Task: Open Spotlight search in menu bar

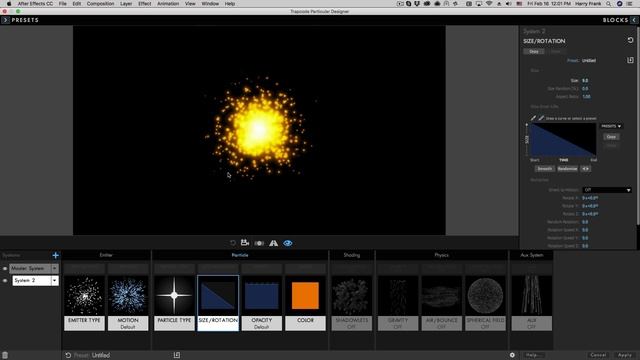Action: (x=609, y=4)
